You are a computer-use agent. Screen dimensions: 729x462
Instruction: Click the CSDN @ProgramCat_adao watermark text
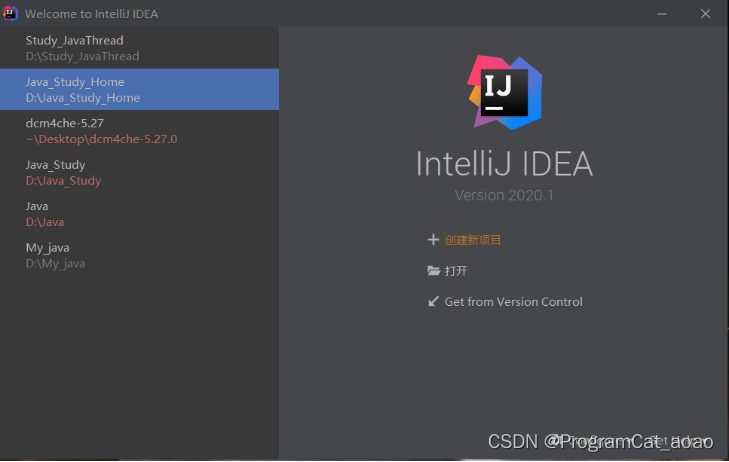coord(600,442)
